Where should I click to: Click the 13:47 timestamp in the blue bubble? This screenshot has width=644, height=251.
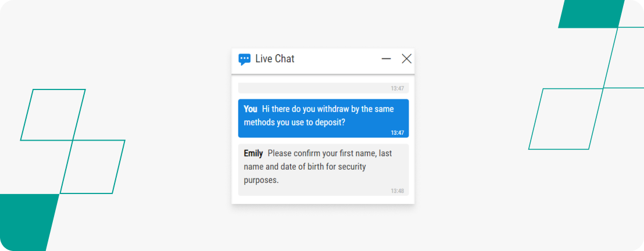[x=397, y=132]
